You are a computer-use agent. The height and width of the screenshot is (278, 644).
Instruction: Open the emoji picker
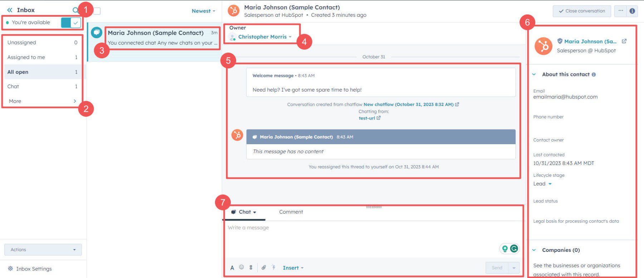pos(241,267)
